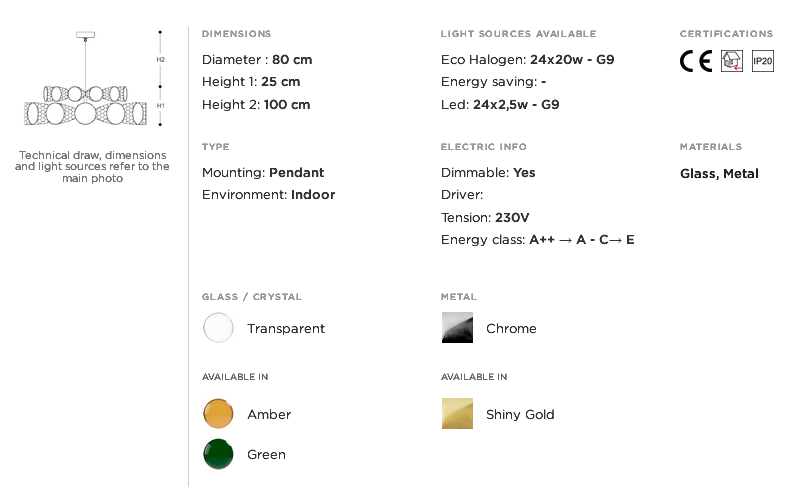Click the Glass, Metal materials text
Image resolution: width=788 pixels, height=487 pixels.
click(x=719, y=173)
